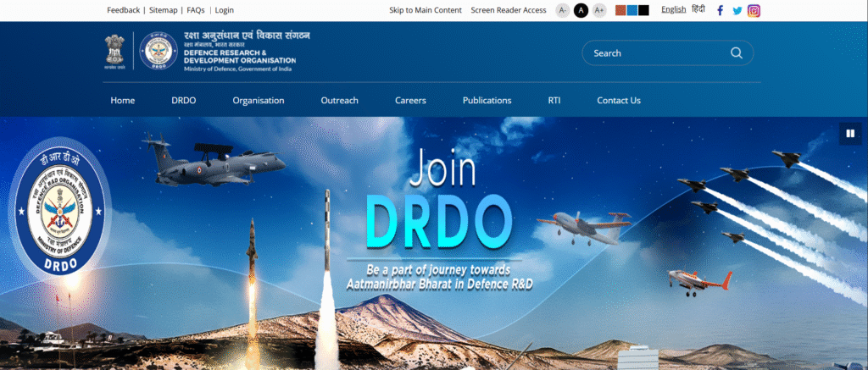This screenshot has height=370, width=868.
Task: Open the Home menu item
Action: [122, 101]
